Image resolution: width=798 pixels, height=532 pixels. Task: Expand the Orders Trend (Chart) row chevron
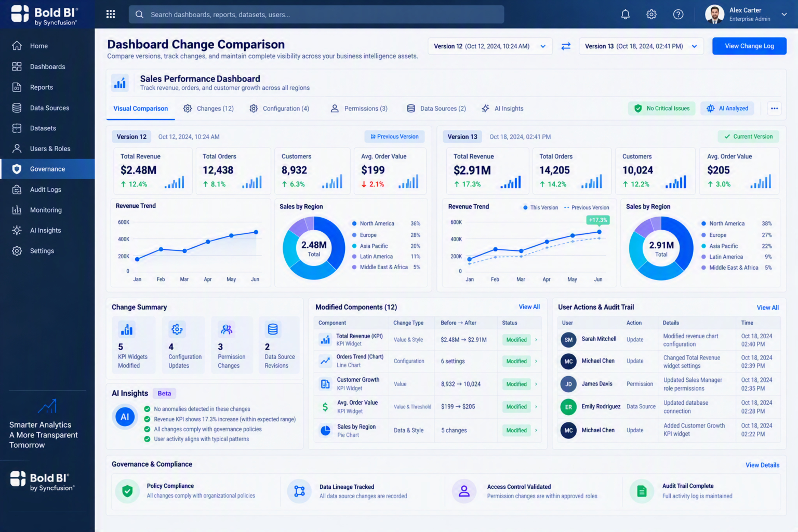pyautogui.click(x=536, y=361)
